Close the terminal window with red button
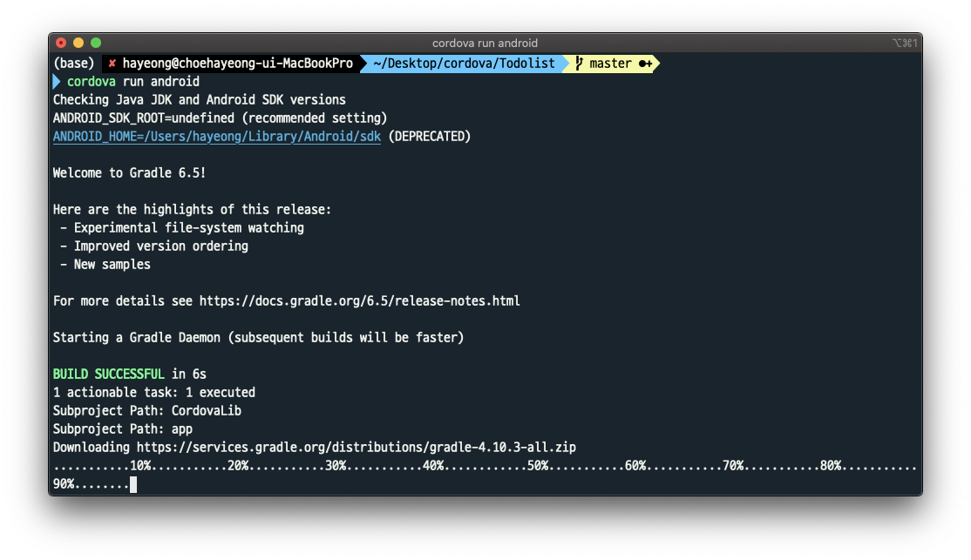The height and width of the screenshot is (560, 971). pos(61,43)
